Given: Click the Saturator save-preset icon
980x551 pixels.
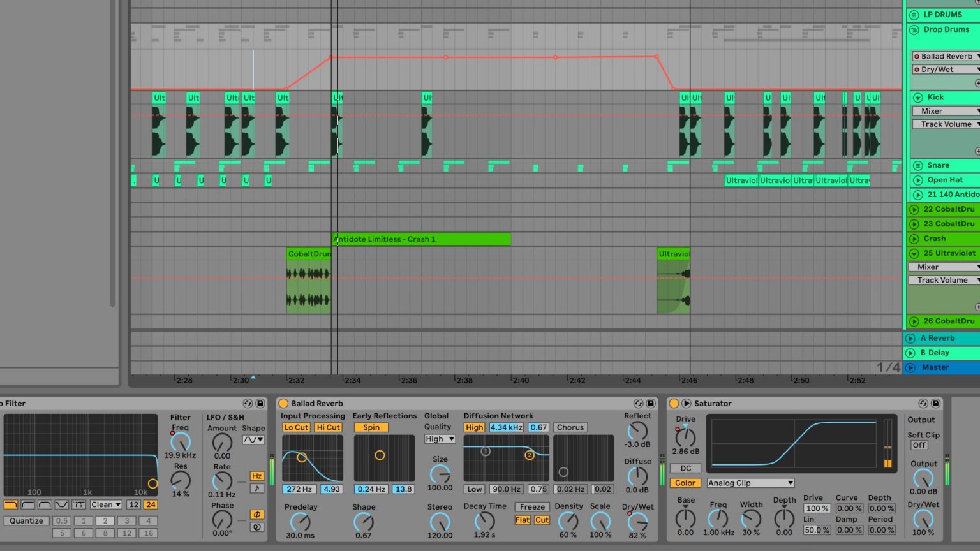Looking at the screenshot, I should pyautogui.click(x=936, y=403).
